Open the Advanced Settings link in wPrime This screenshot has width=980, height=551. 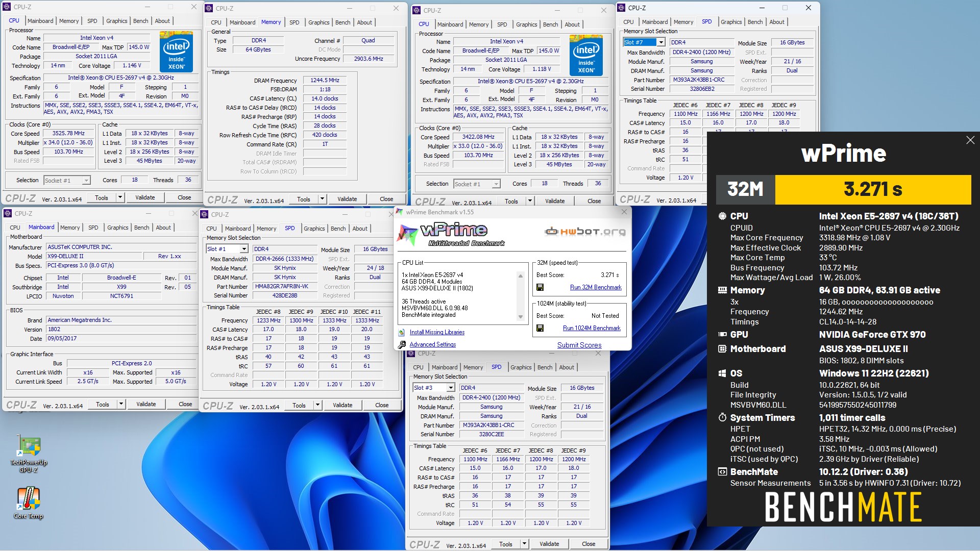pos(432,344)
